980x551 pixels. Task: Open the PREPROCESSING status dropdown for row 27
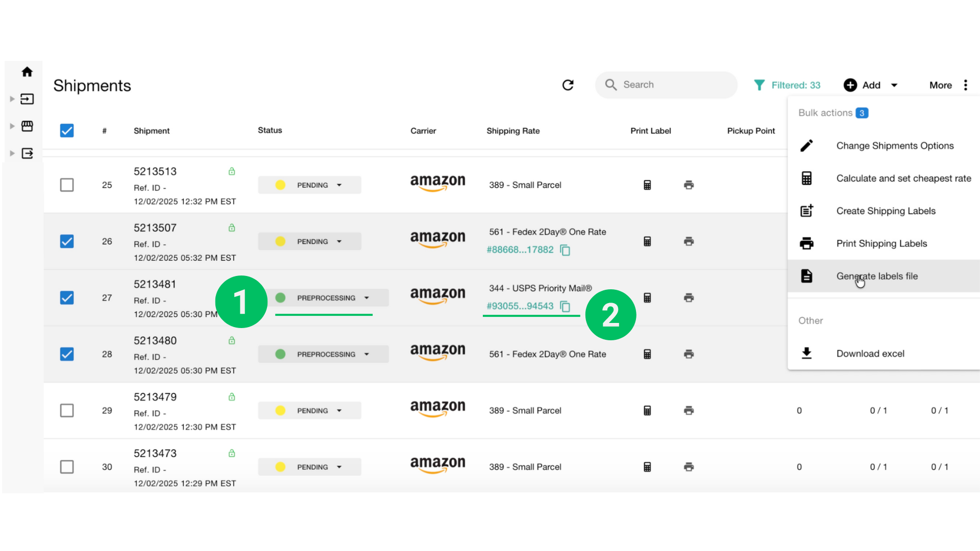366,297
